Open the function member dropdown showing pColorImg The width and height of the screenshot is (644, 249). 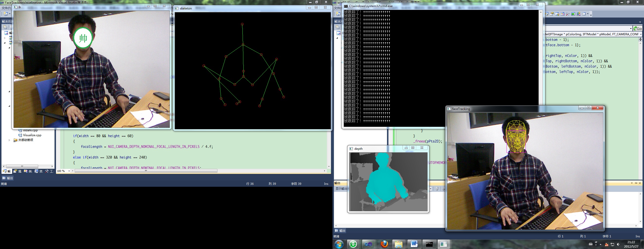point(640,34)
